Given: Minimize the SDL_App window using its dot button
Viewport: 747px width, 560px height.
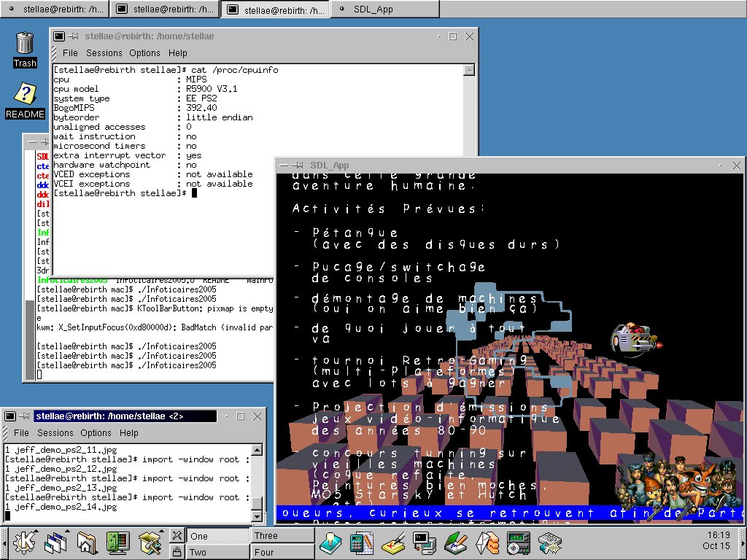Looking at the screenshot, I should coord(721,166).
